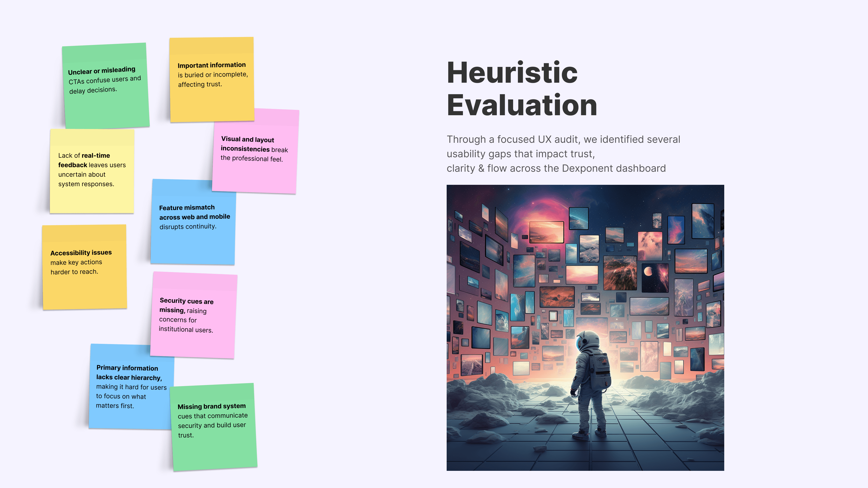This screenshot has height=488, width=868.
Task: Click 'harder to reach' text on yellow note
Action: 74,272
